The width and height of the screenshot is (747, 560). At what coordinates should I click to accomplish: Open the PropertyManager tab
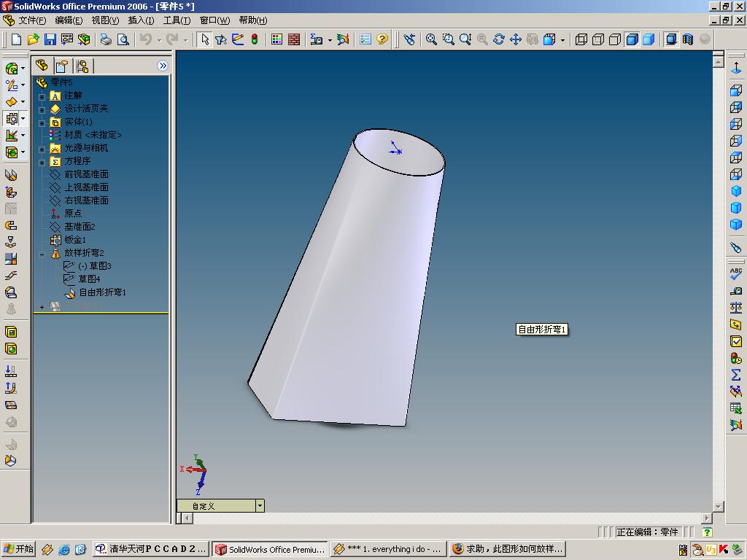(x=61, y=66)
